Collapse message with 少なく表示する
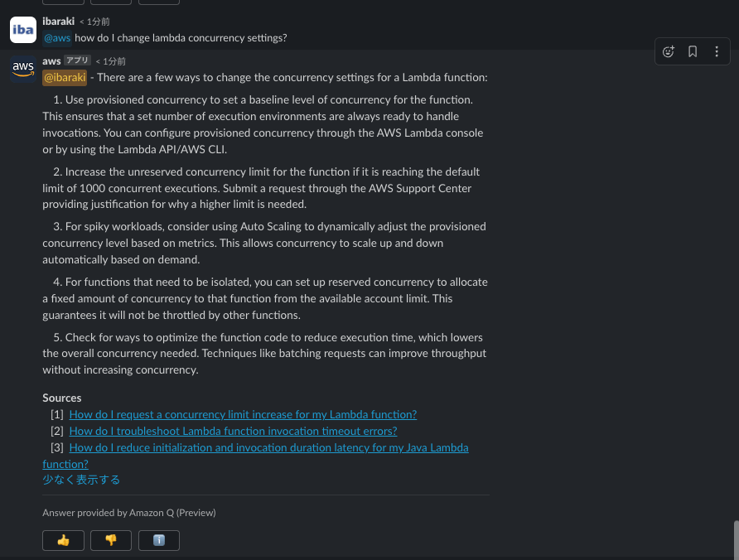The width and height of the screenshot is (739, 560). pyautogui.click(x=81, y=480)
